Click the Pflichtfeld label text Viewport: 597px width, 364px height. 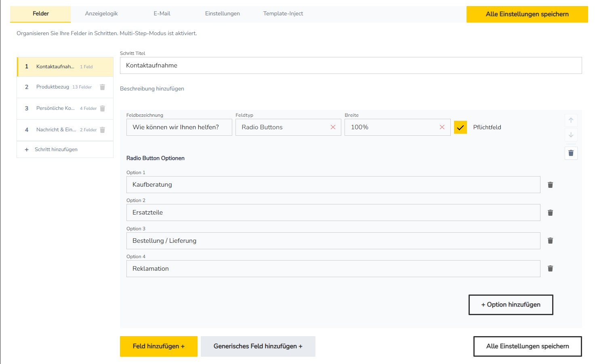(x=487, y=127)
